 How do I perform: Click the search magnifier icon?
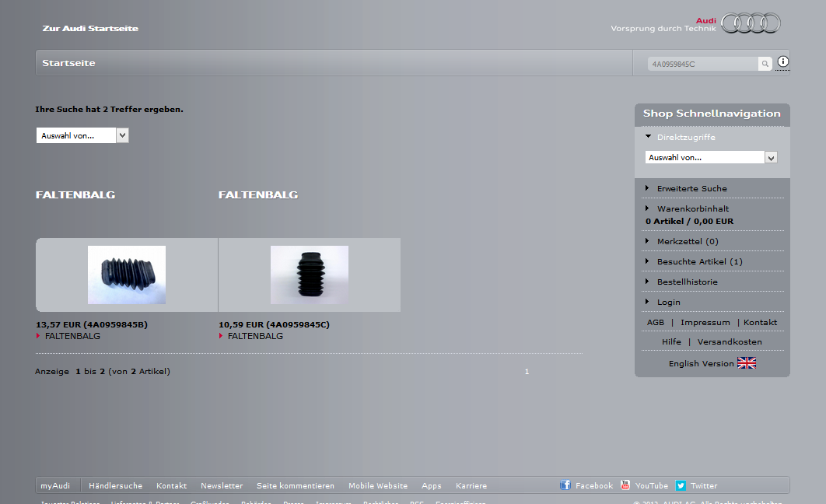765,64
